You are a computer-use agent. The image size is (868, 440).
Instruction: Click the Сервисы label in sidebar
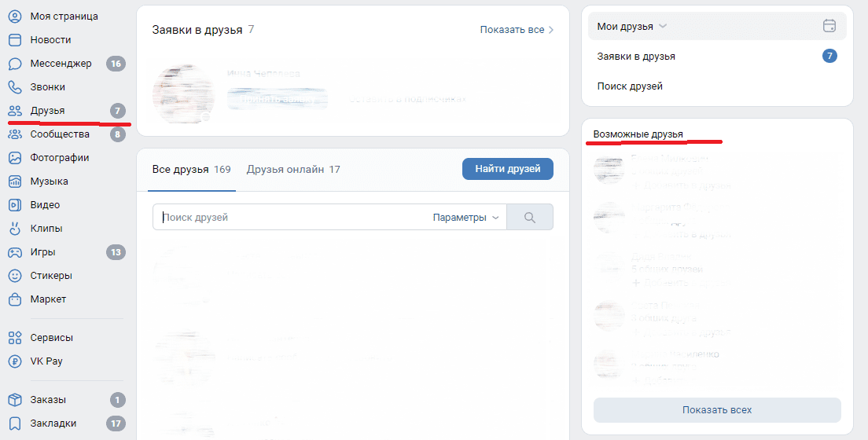point(51,338)
